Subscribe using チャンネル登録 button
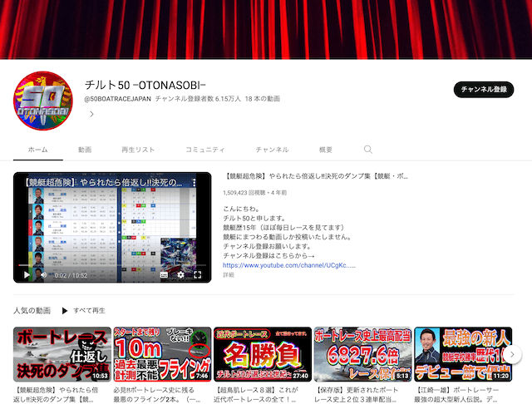 click(x=484, y=90)
